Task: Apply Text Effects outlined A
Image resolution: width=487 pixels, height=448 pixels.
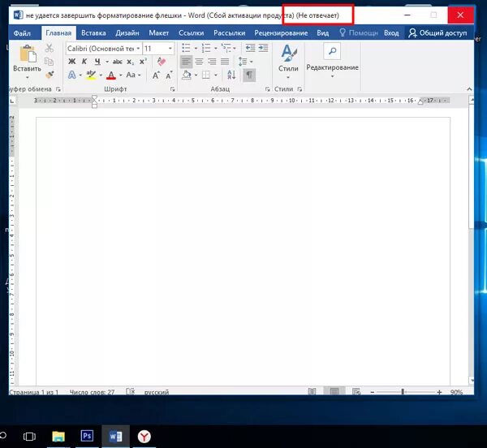Action: click(71, 75)
